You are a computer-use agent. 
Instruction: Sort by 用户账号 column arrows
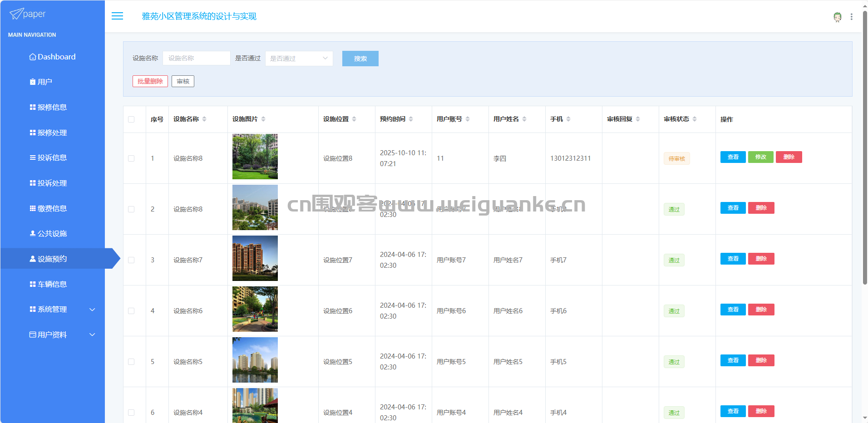(x=468, y=119)
